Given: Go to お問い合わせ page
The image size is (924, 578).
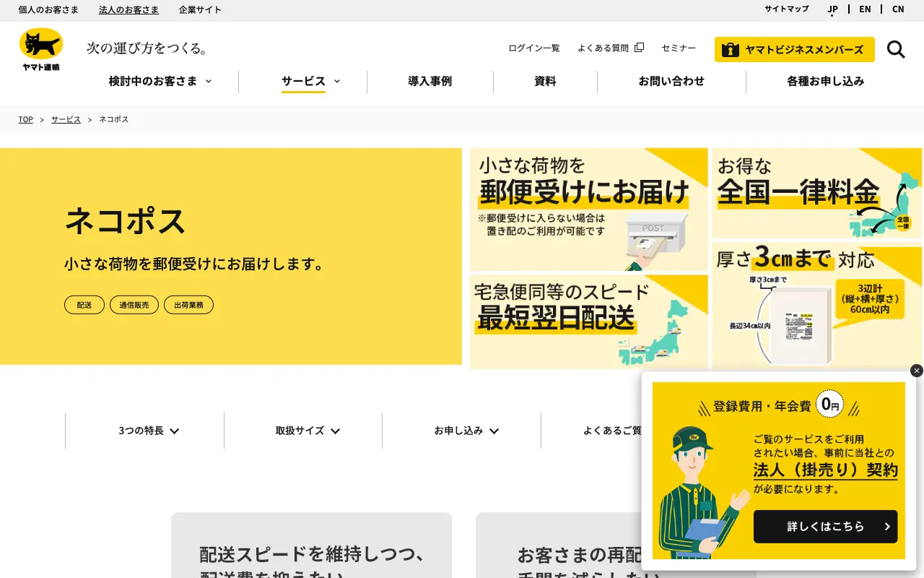Looking at the screenshot, I should click(671, 81).
